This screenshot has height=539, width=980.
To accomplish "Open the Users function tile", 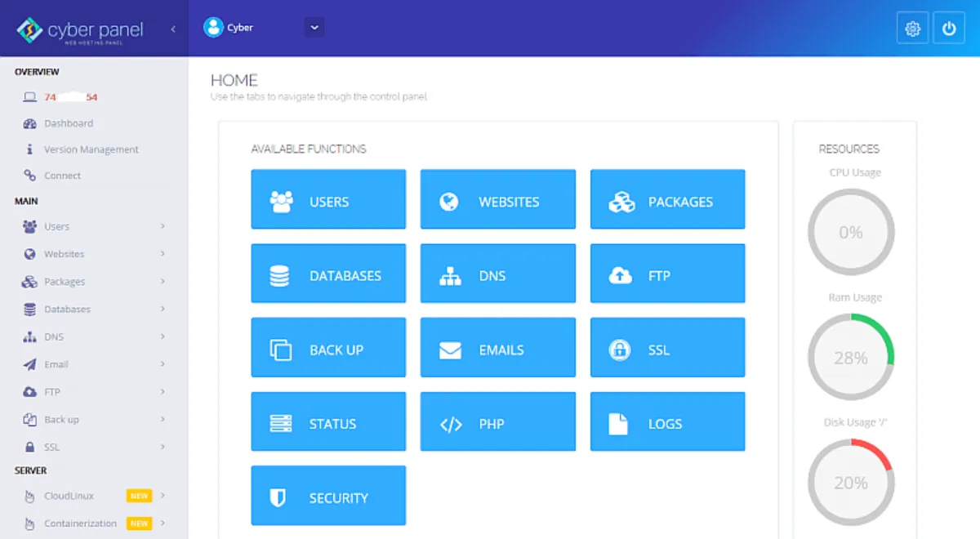I will [328, 199].
